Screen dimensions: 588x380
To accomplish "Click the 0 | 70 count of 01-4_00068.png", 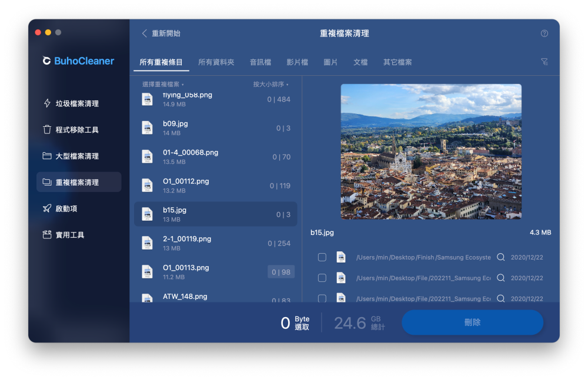I will coord(281,157).
